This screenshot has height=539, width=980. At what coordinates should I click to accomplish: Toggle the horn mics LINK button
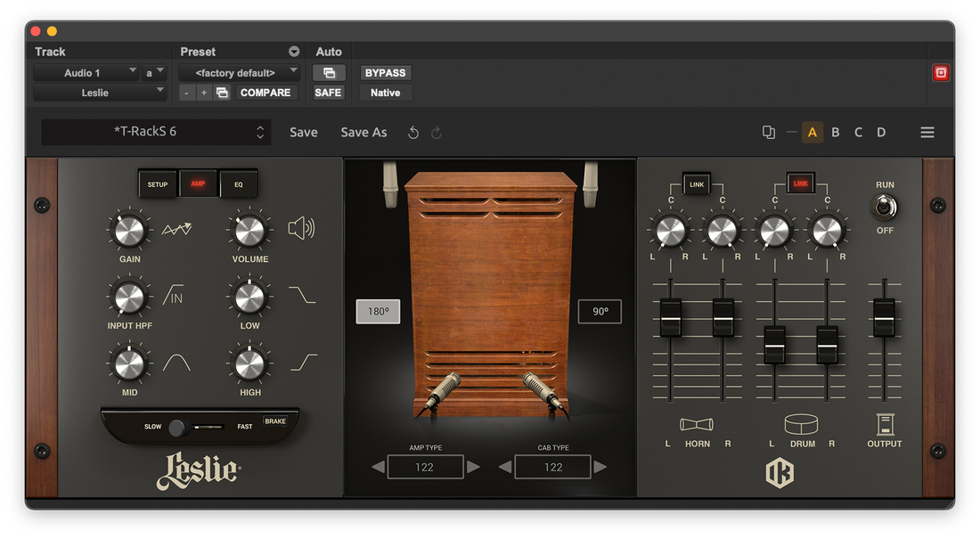[697, 184]
